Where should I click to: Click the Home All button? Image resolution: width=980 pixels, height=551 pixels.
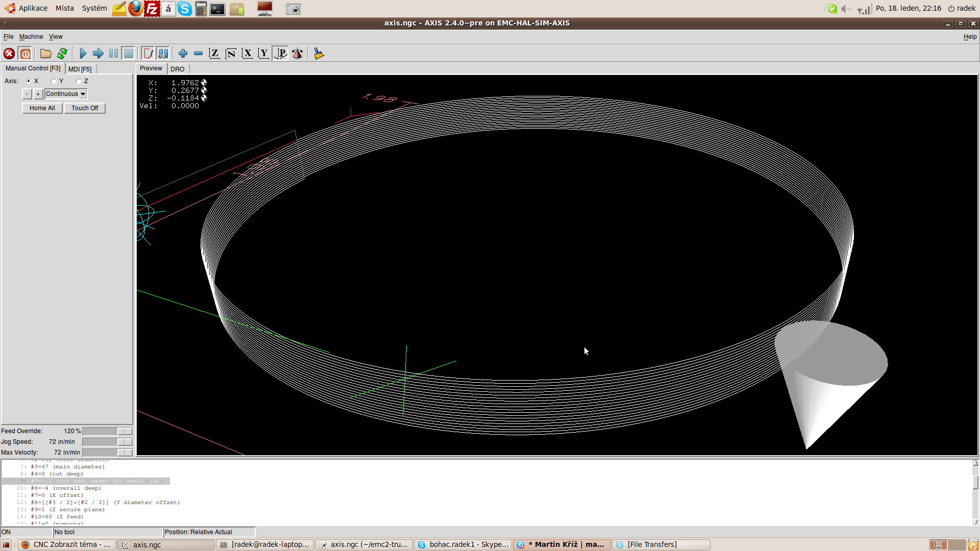tap(42, 108)
